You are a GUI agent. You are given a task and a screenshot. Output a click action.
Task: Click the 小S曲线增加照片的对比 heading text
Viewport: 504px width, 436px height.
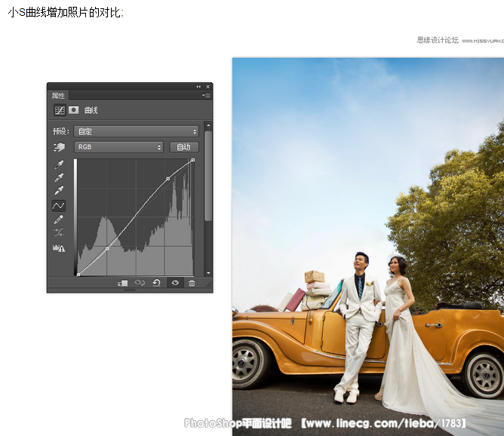(65, 13)
